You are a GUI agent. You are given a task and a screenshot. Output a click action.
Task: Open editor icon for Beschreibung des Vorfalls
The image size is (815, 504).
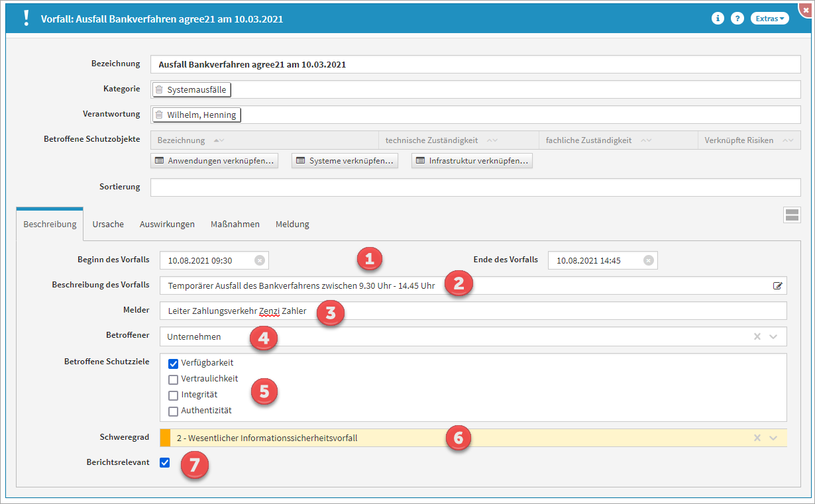coord(777,286)
